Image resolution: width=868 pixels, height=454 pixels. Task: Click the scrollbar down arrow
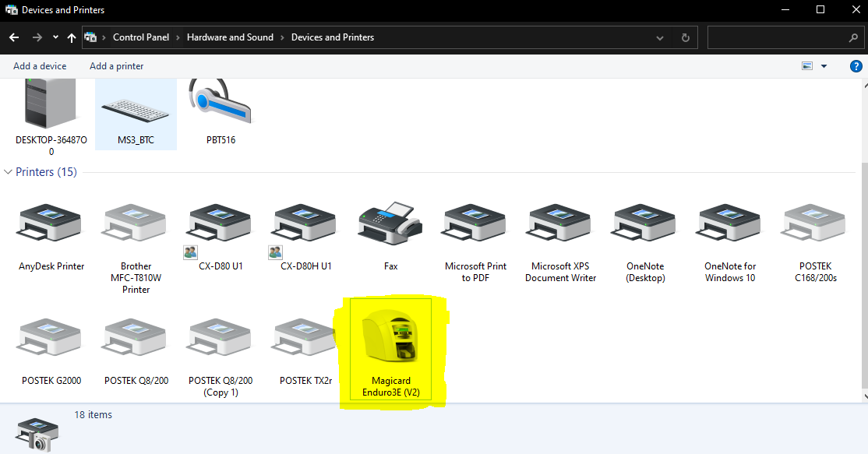[865, 396]
